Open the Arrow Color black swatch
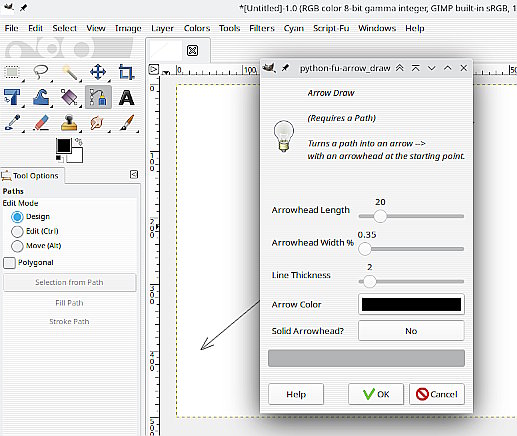Viewport: 517px width, 436px height. (x=411, y=304)
